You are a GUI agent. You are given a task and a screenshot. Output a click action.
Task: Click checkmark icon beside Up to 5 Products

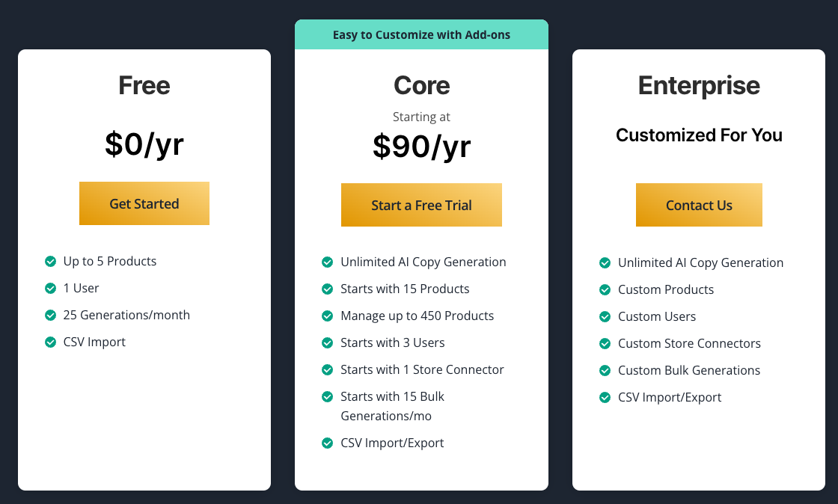click(x=51, y=261)
